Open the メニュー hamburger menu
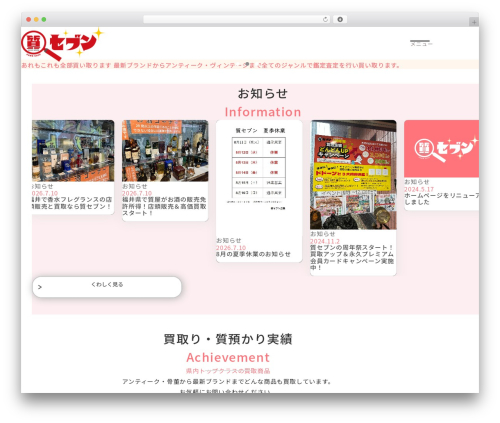Image resolution: width=500 pixels, height=423 pixels. click(x=421, y=43)
